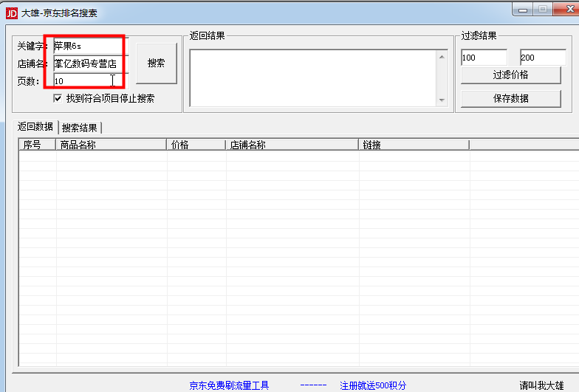This screenshot has height=392, width=579.
Task: Minimize the 大雄-京东排名搜索 window
Action: point(523,10)
